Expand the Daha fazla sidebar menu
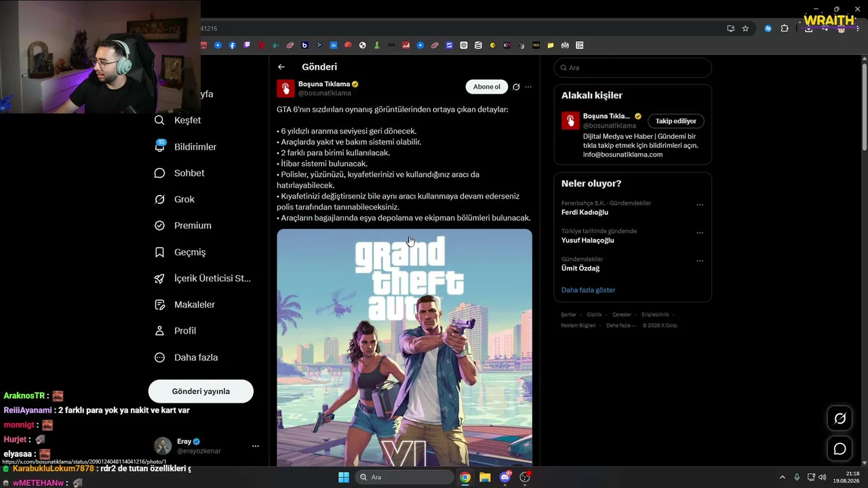This screenshot has width=868, height=488. point(186,357)
